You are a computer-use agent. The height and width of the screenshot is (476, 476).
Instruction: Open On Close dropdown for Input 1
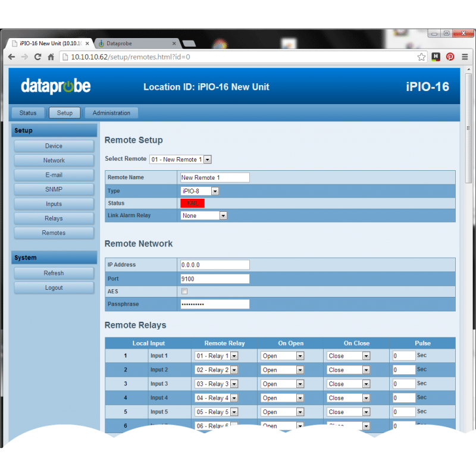[349, 356]
